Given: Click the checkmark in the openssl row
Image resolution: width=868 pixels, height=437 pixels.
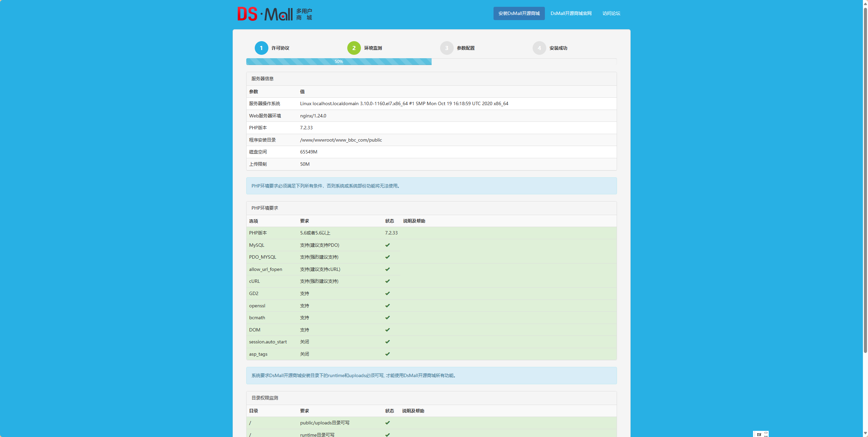Looking at the screenshot, I should coord(387,306).
